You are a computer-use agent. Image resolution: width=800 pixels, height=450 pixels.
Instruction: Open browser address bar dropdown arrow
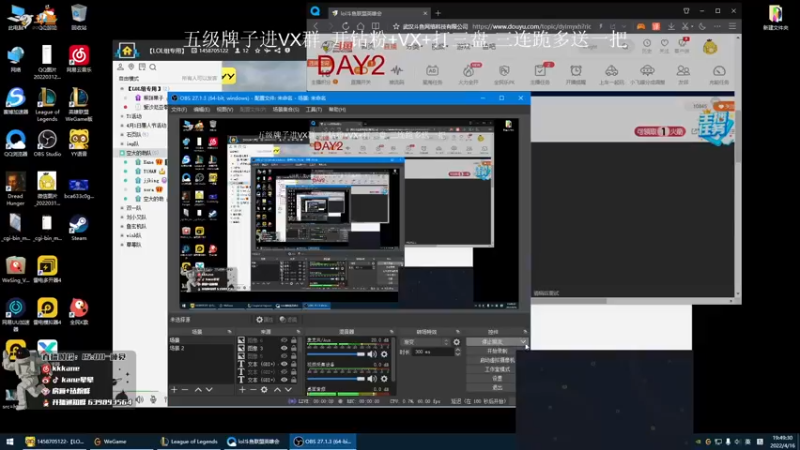tap(623, 26)
